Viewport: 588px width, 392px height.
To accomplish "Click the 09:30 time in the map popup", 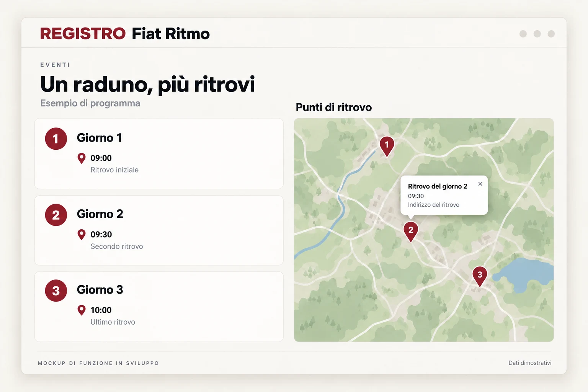I will [416, 196].
